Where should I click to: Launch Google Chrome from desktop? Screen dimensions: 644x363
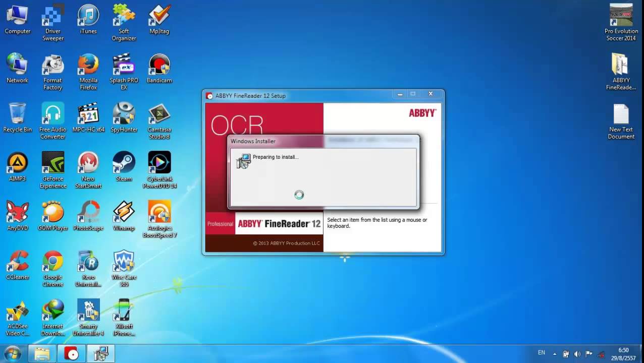tap(52, 269)
